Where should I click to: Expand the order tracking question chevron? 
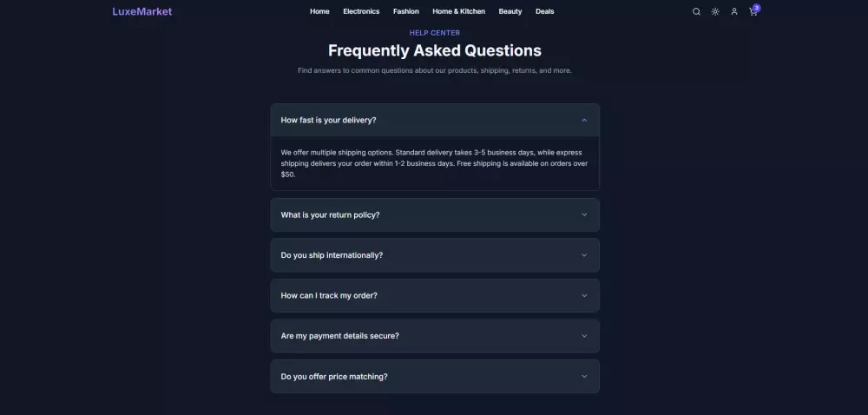click(584, 295)
